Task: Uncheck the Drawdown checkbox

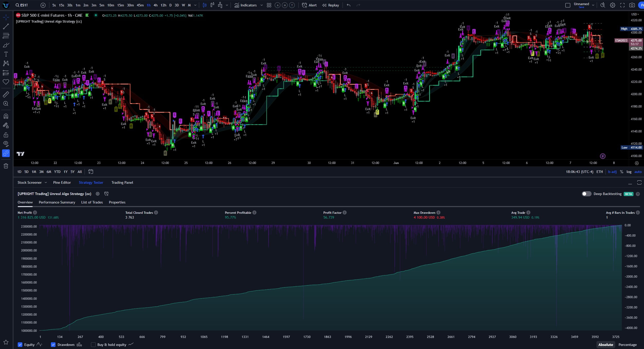Action: click(53, 345)
